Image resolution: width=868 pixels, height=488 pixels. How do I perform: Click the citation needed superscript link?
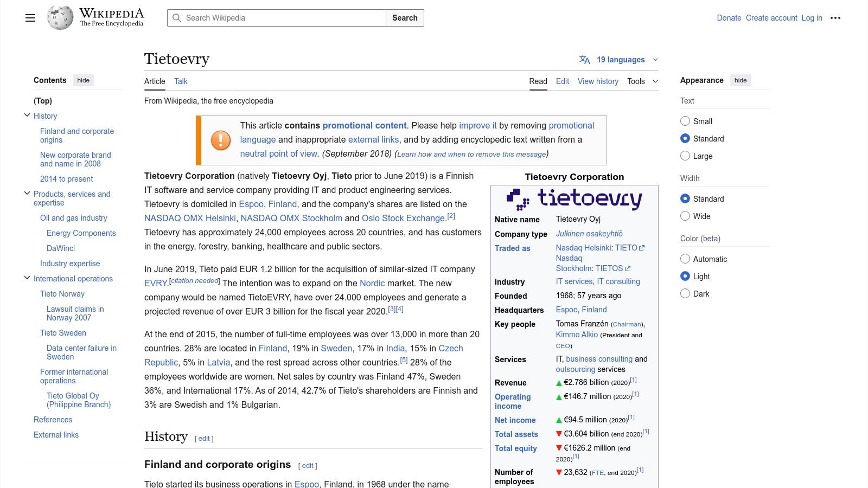click(x=195, y=281)
